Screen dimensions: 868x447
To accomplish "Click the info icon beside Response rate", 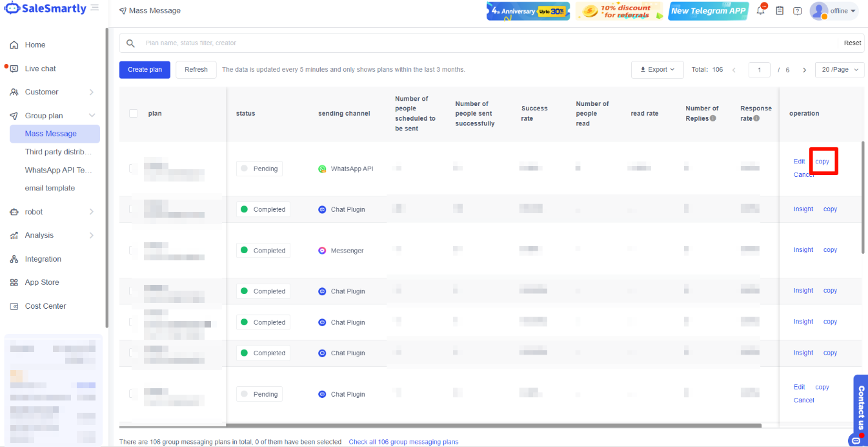I will coord(756,118).
